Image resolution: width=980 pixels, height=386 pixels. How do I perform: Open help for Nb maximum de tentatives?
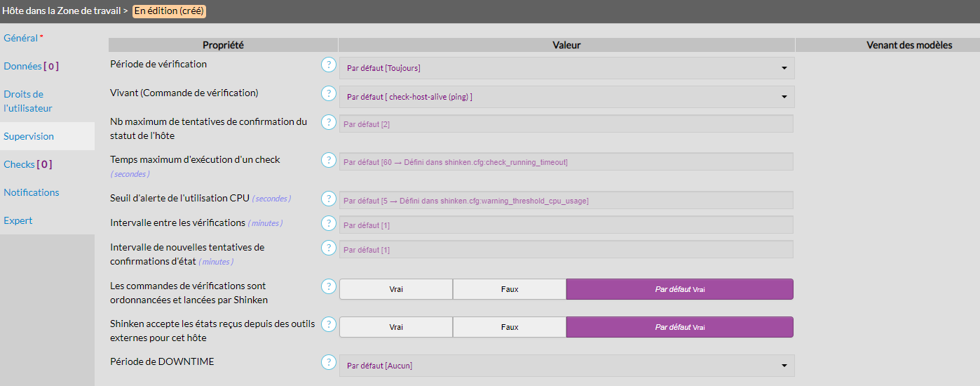tap(328, 122)
